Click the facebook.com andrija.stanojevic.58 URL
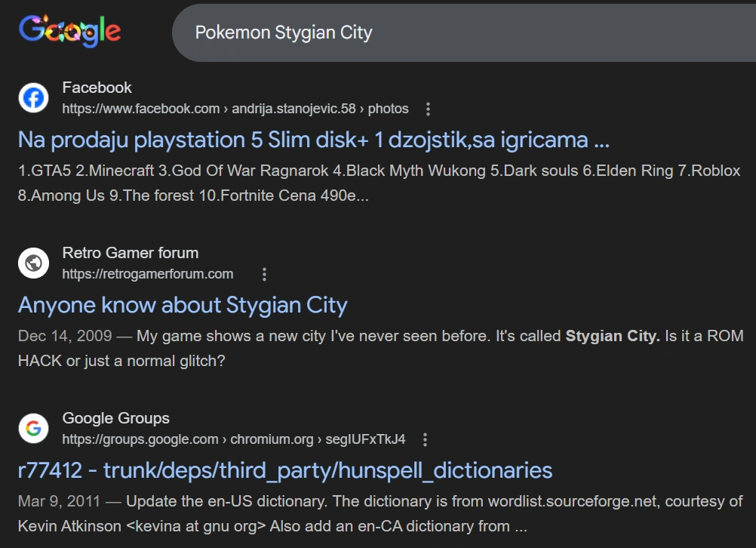756x548 pixels. (235, 109)
